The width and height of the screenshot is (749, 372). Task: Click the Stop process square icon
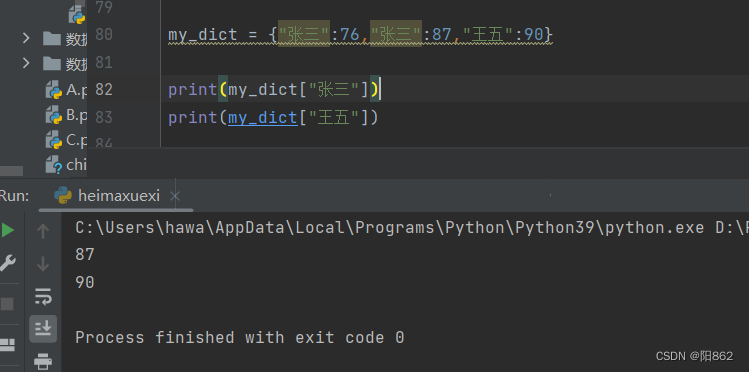pyautogui.click(x=7, y=304)
